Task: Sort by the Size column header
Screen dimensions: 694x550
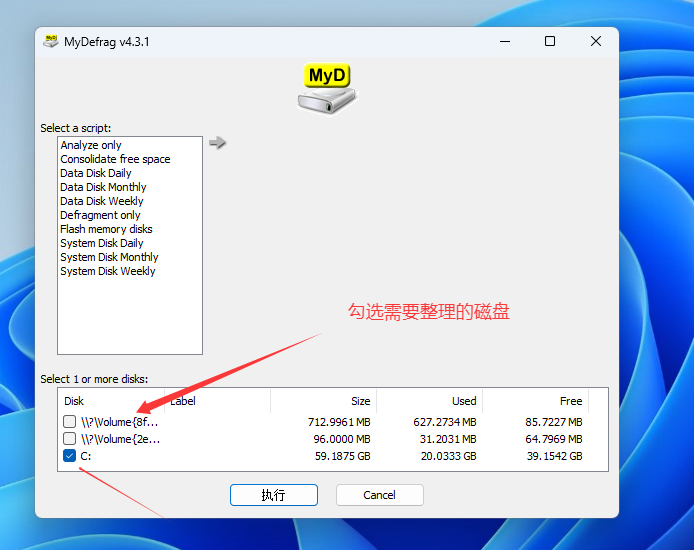Action: pos(324,401)
